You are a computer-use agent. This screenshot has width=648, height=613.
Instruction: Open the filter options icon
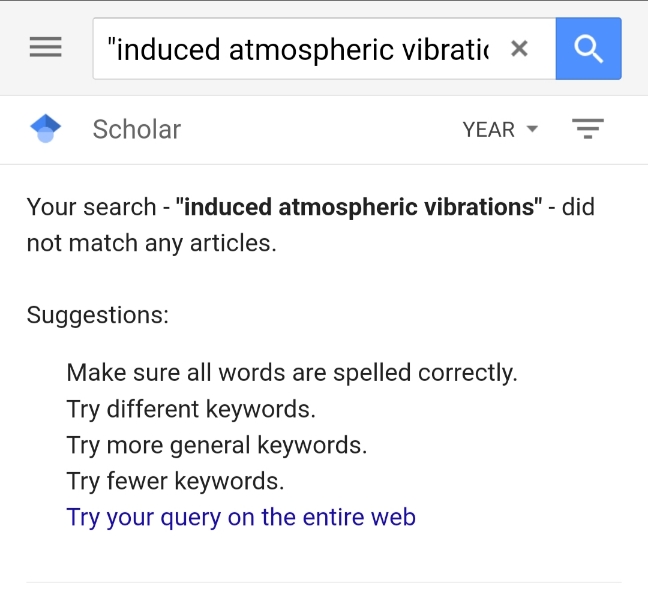587,129
